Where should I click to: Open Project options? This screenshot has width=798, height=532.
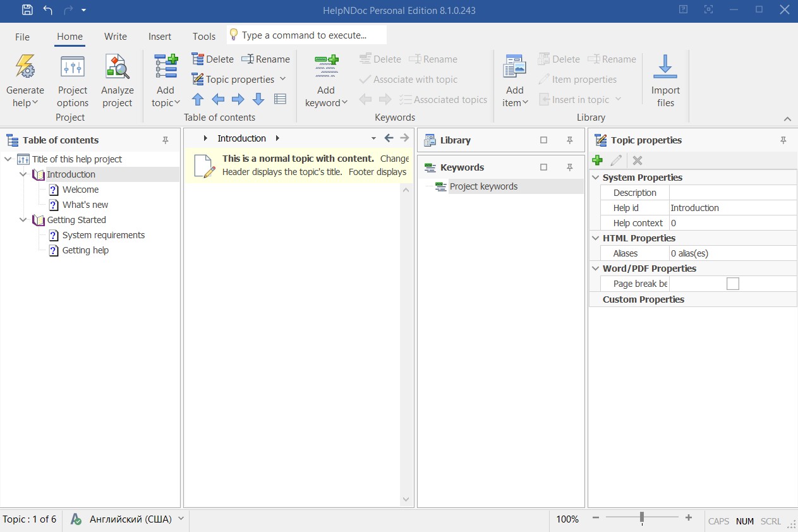tap(73, 81)
